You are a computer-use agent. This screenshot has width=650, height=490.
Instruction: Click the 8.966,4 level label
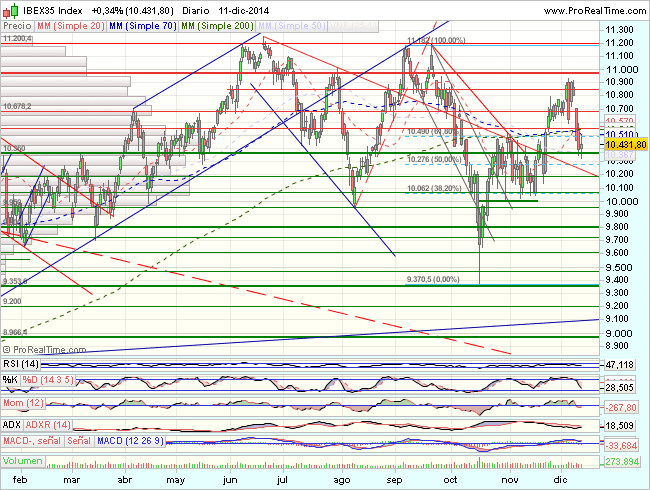coord(15,332)
